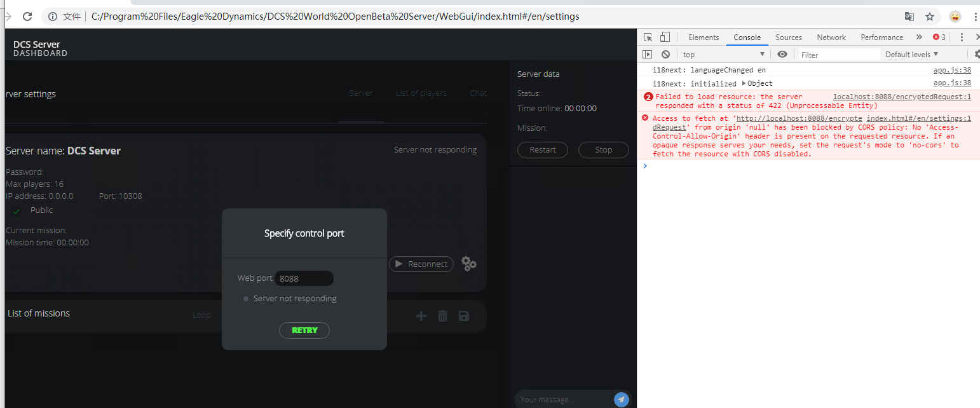The image size is (980, 408).
Task: Focus the console Filter field
Action: coord(839,55)
